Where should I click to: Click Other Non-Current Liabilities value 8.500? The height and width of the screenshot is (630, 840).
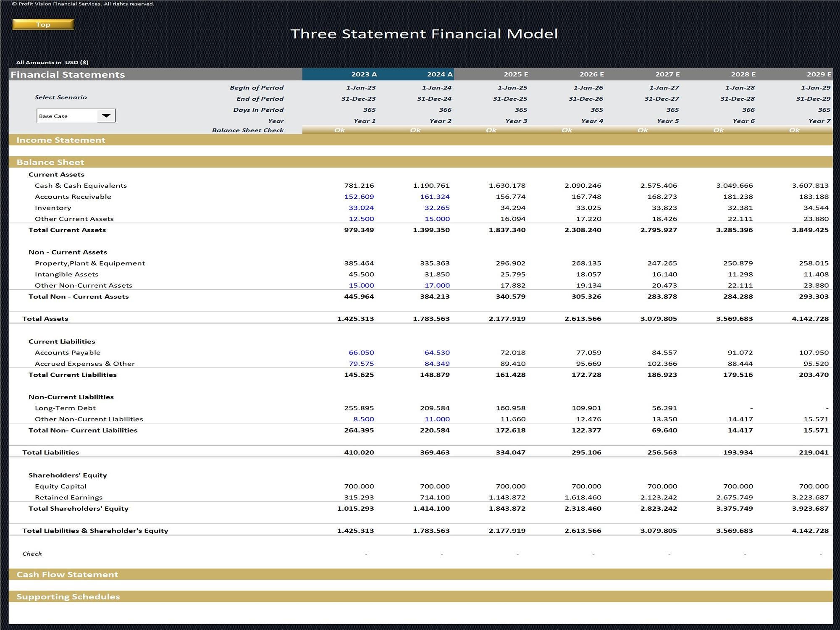point(363,419)
